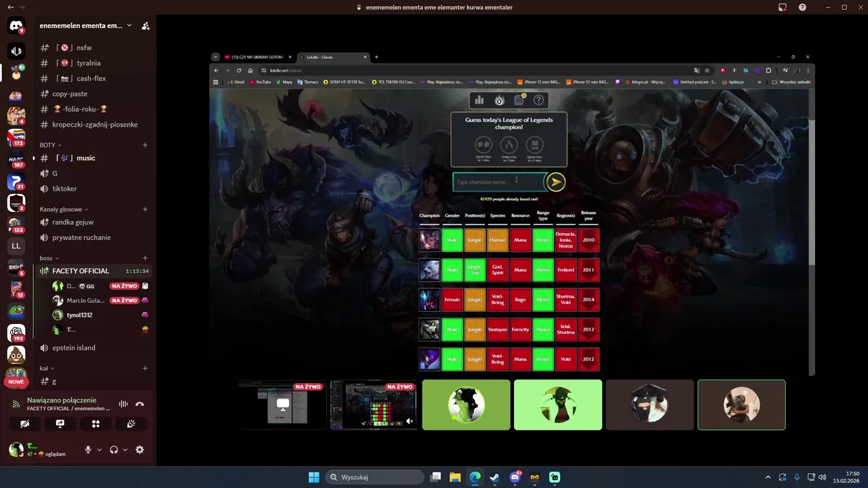Open the Pepe frog server
The image size is (868, 488).
[16, 310]
